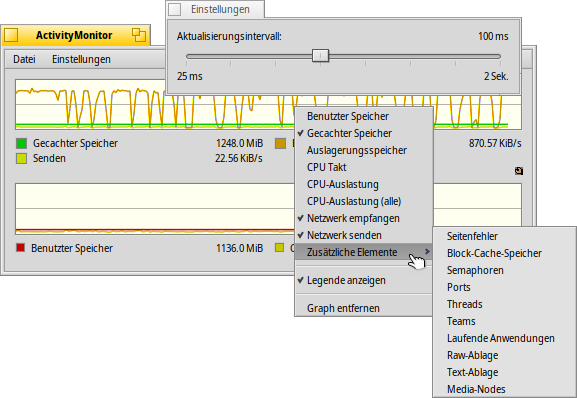Click the 25 ms minimum label
Screen dimensions: 577x398
pyautogui.click(x=190, y=76)
